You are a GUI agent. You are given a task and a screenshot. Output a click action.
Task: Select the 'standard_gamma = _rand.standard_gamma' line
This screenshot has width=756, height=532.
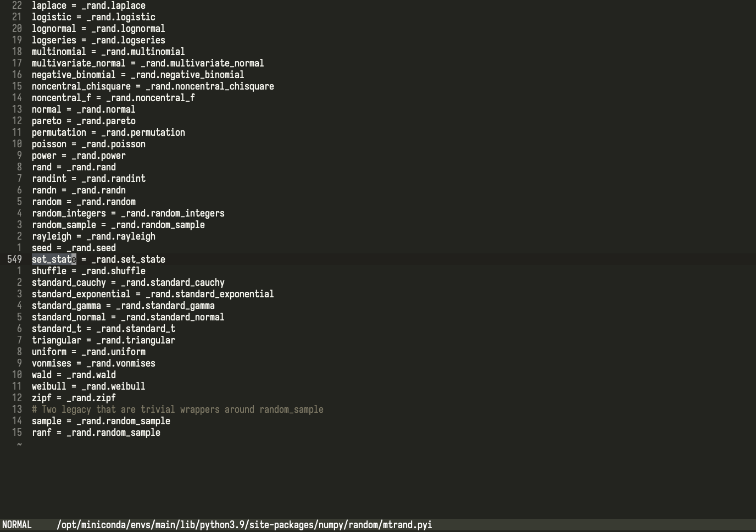coord(123,306)
